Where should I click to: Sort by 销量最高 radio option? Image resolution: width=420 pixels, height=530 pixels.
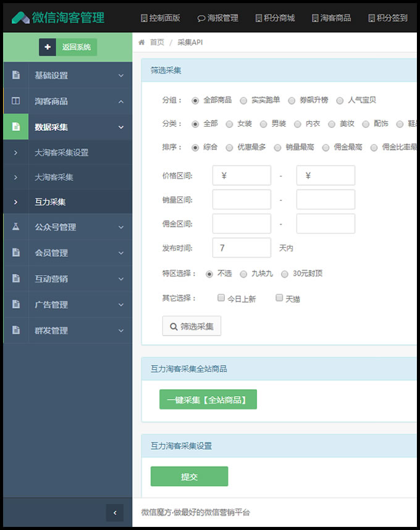point(277,148)
